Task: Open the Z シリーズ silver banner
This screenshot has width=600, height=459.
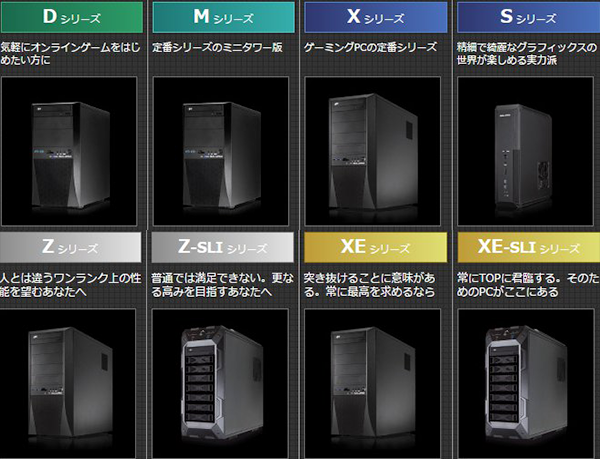Action: pyautogui.click(x=70, y=247)
